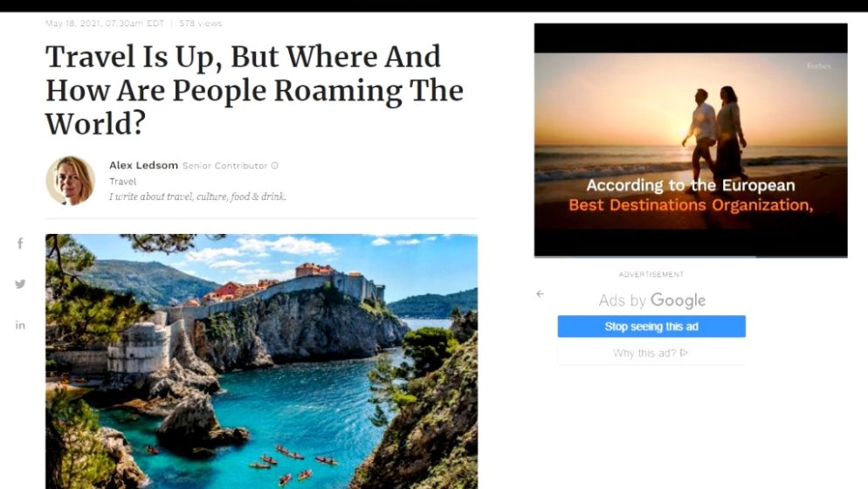
Task: Share the article on LinkedIn
Action: (20, 325)
